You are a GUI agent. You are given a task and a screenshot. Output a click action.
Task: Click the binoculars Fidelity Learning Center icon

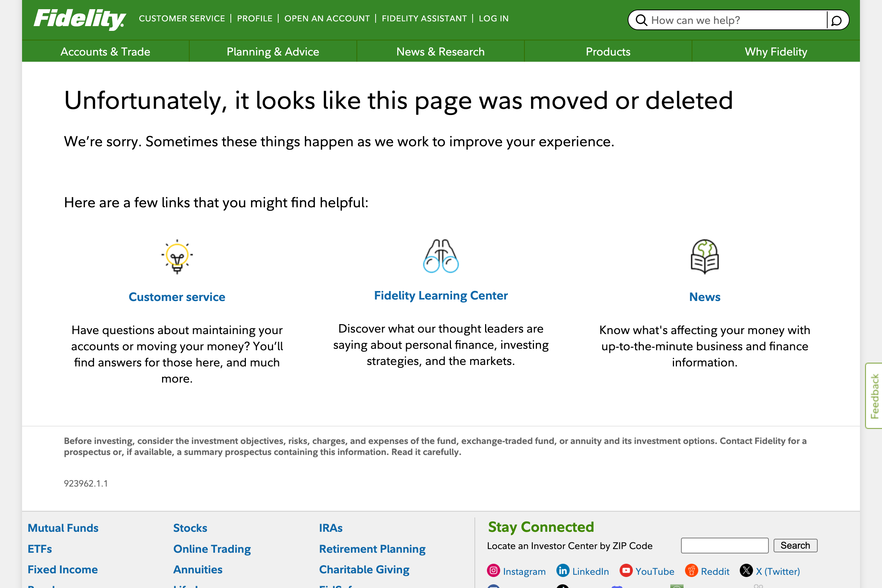point(441,257)
